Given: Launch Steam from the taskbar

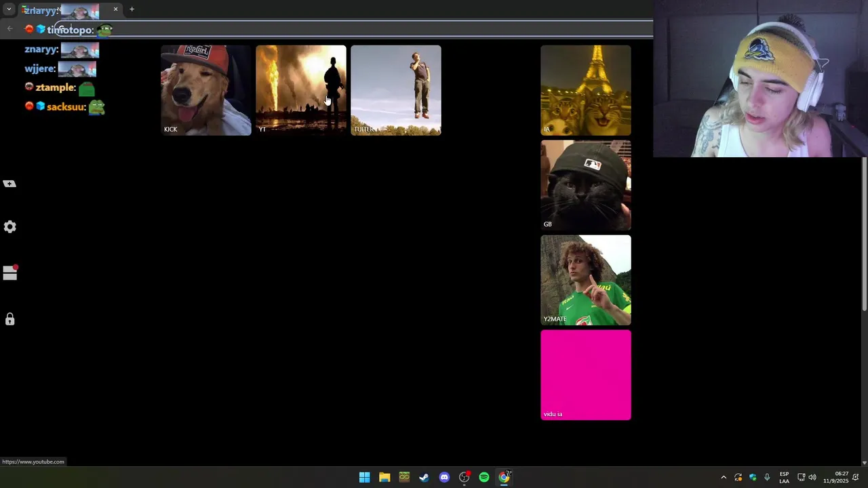Looking at the screenshot, I should coord(424,477).
